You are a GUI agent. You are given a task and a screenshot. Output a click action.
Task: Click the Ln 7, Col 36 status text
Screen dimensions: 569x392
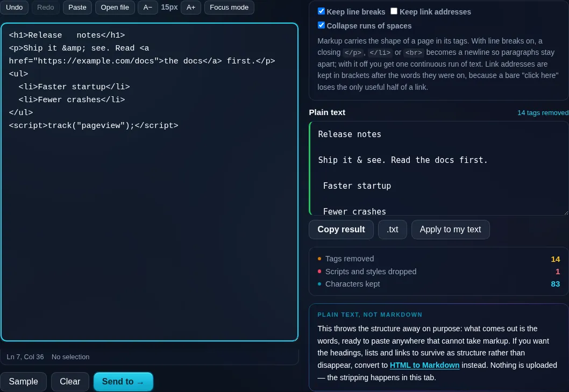coord(25,357)
